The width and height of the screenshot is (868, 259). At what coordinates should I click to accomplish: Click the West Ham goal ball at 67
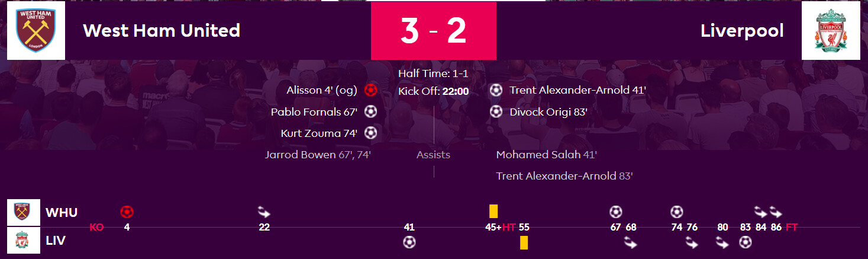coord(616,212)
